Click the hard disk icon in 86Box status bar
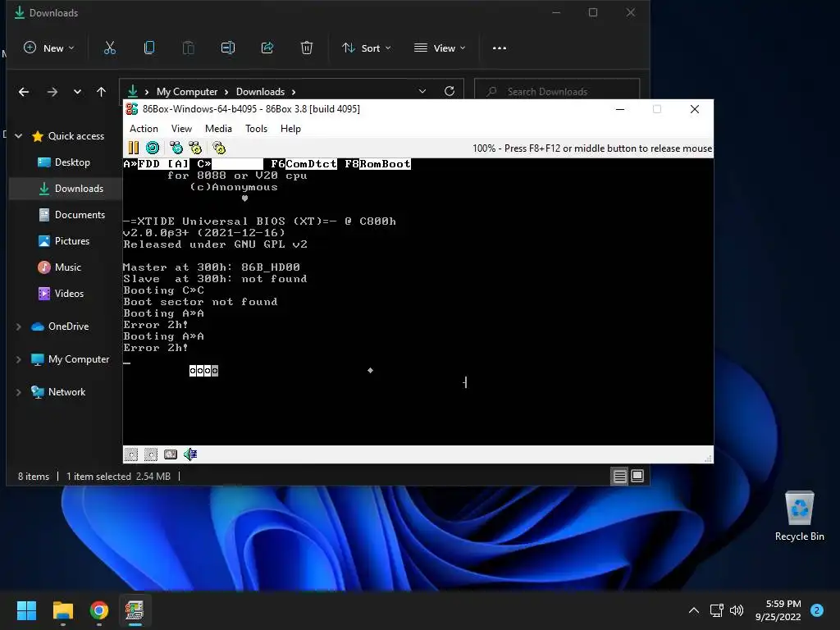This screenshot has height=630, width=840. 171,454
